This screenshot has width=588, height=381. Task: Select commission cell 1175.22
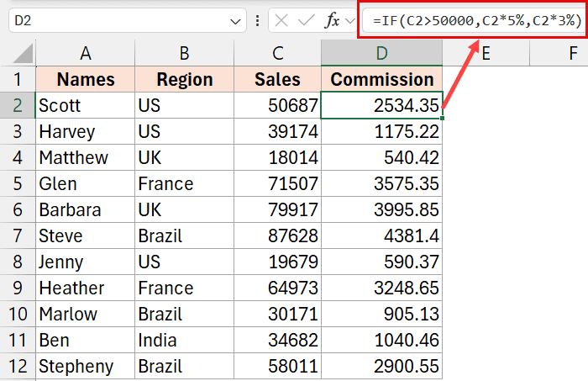(x=381, y=131)
